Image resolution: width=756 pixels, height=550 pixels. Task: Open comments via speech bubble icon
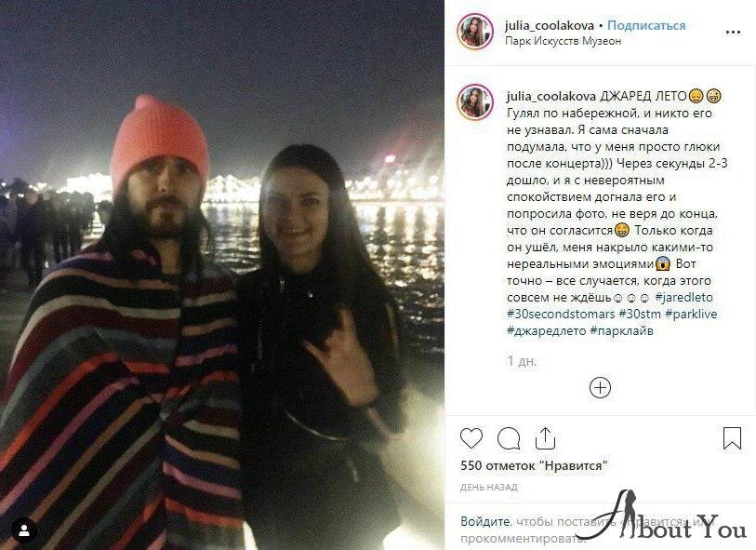point(508,438)
